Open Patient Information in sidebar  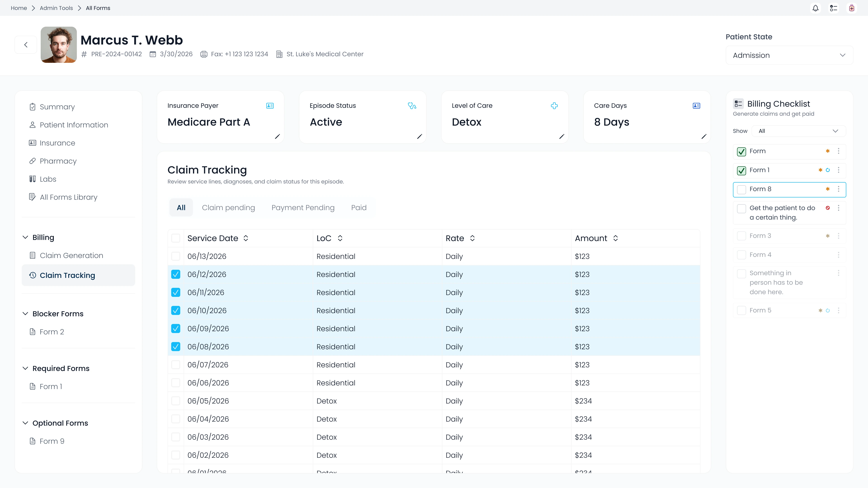(x=74, y=125)
